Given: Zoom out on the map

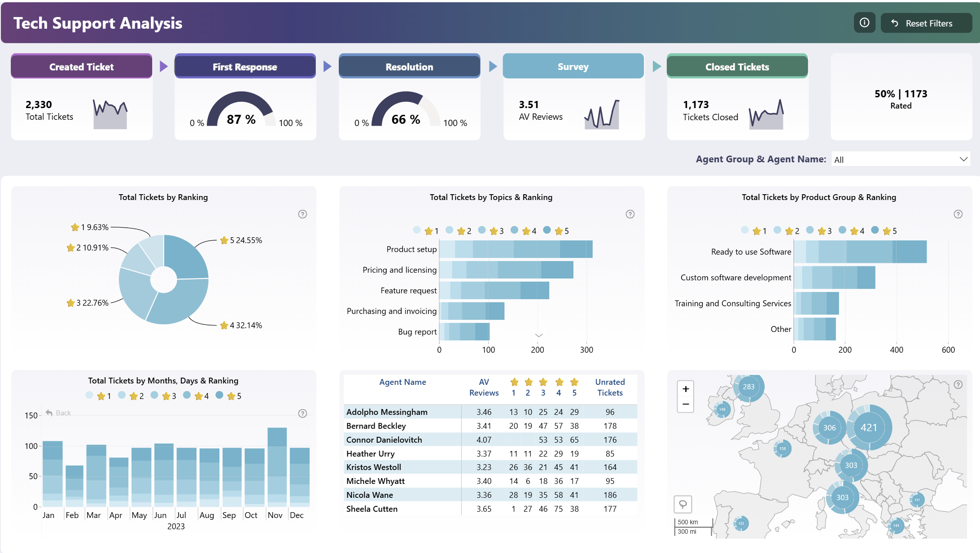Looking at the screenshot, I should (685, 404).
